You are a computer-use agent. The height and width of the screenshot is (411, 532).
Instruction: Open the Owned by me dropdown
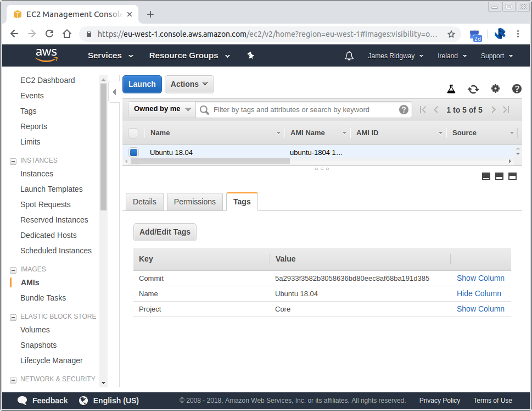coord(162,109)
